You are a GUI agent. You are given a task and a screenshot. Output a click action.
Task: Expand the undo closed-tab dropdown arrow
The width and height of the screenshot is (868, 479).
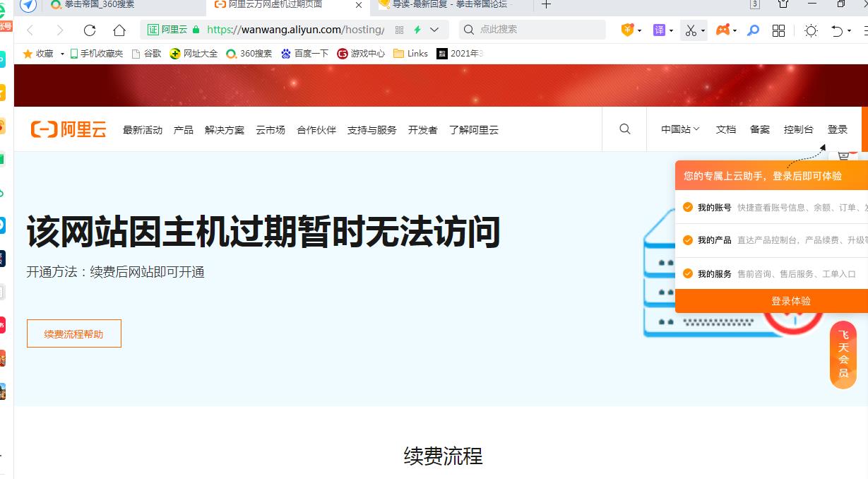(849, 31)
